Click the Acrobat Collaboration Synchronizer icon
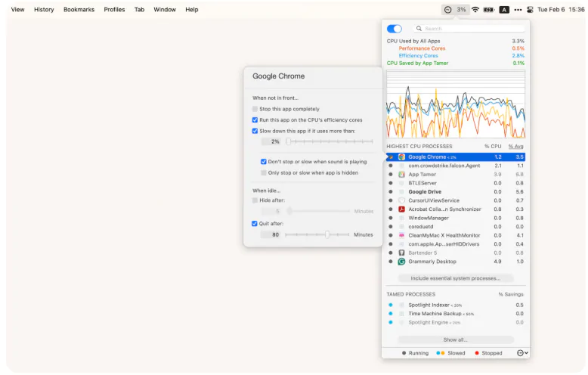588x375 pixels. tap(401, 209)
